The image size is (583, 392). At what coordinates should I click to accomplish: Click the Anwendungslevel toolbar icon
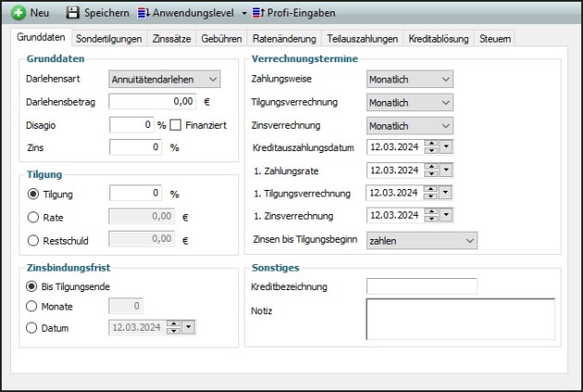click(144, 14)
